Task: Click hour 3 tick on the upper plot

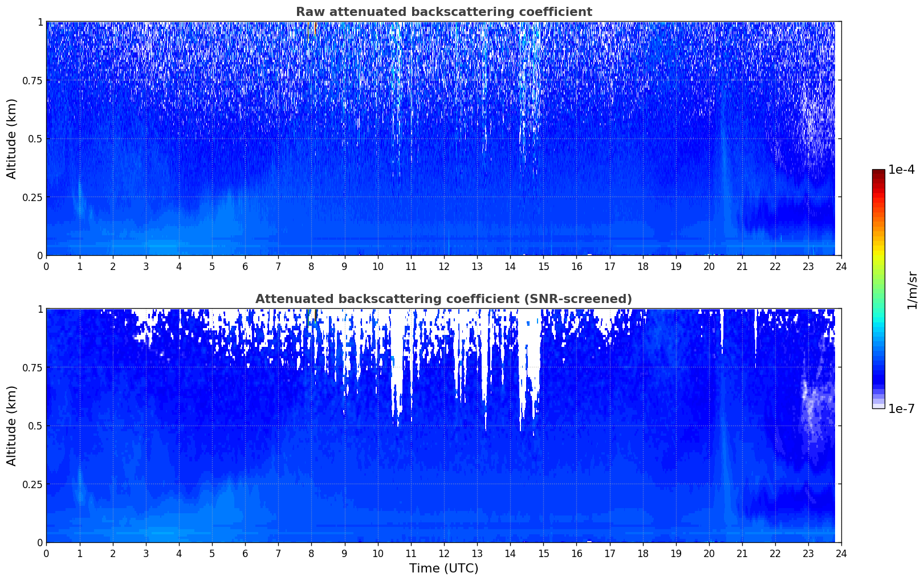Action: 146,266
